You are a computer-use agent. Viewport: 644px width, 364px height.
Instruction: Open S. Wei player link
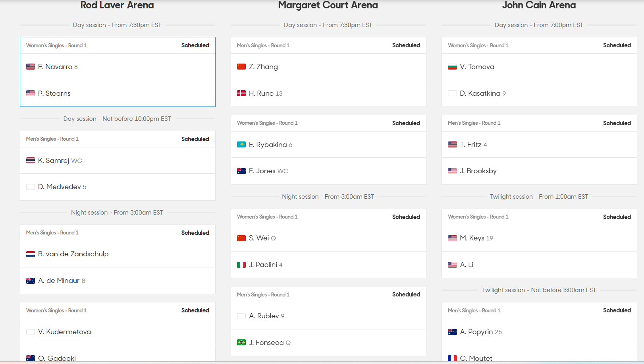(x=259, y=238)
